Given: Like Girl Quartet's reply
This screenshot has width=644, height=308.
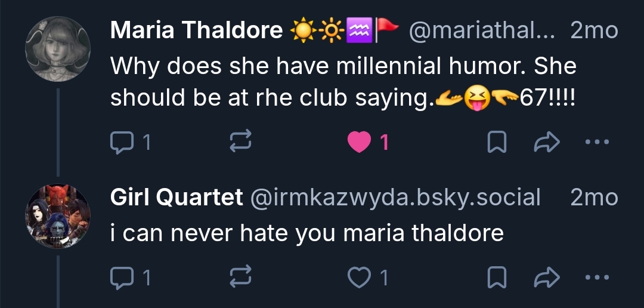Looking at the screenshot, I should tap(360, 276).
